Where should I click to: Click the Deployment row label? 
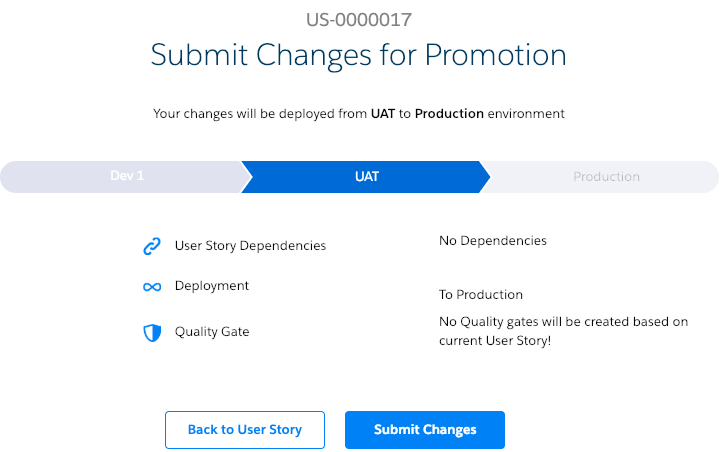212,286
